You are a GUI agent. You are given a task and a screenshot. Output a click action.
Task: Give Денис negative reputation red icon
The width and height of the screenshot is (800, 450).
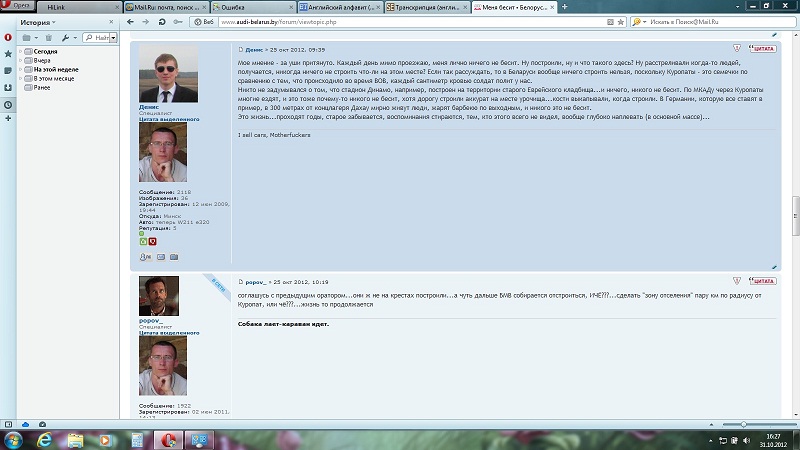153,241
